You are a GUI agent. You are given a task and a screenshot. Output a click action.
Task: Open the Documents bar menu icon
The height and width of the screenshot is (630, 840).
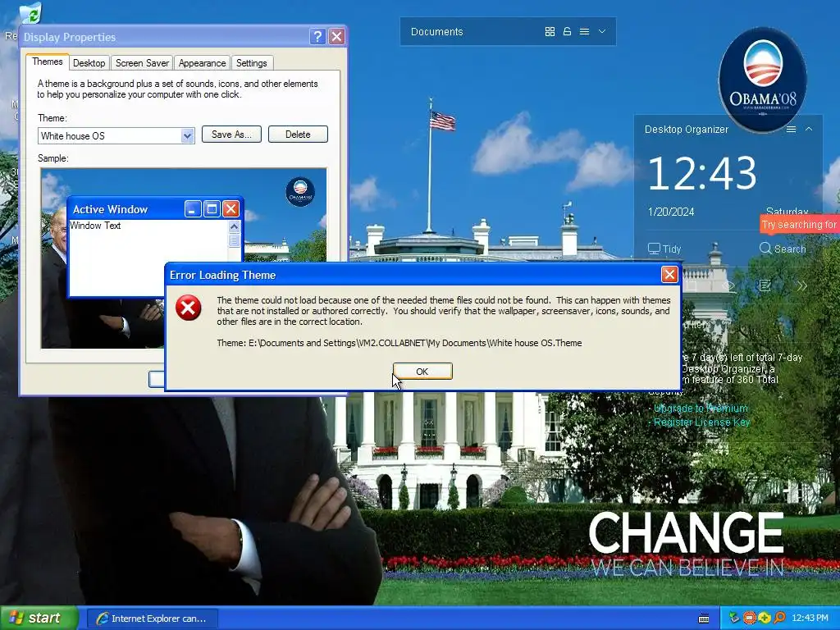[584, 32]
